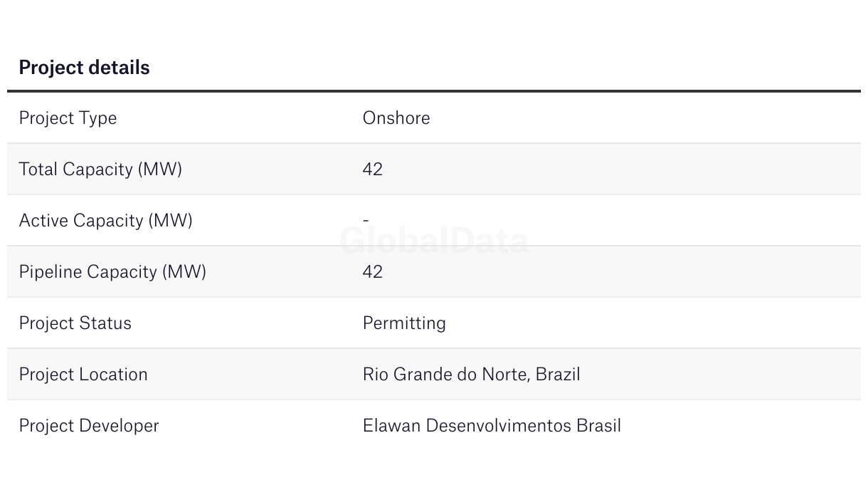Viewport: 868px width, 480px height.
Task: Open Elawan Desenvolvimentos Brasil developer
Action: click(492, 426)
